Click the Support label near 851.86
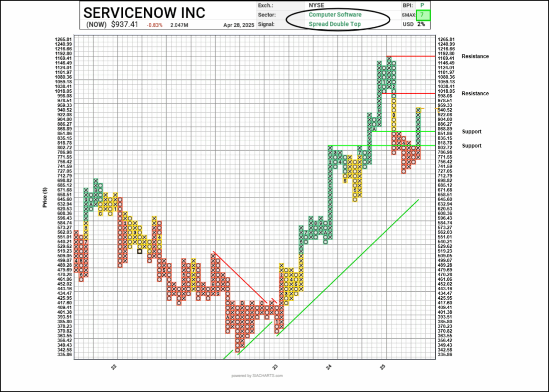 472,132
